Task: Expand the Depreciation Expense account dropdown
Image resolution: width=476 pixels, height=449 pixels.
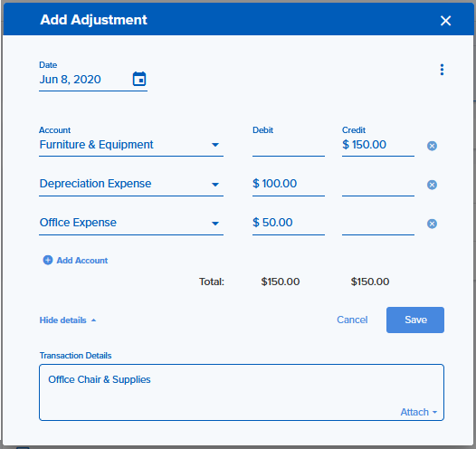Action: click(215, 185)
